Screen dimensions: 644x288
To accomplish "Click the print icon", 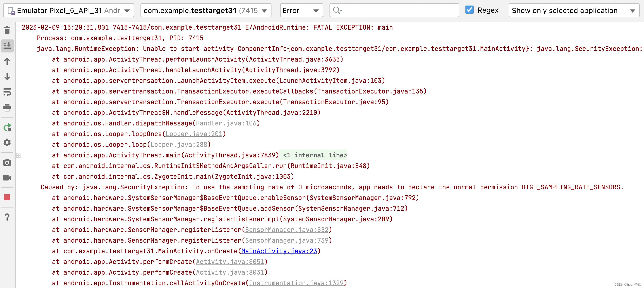I will (x=7, y=108).
